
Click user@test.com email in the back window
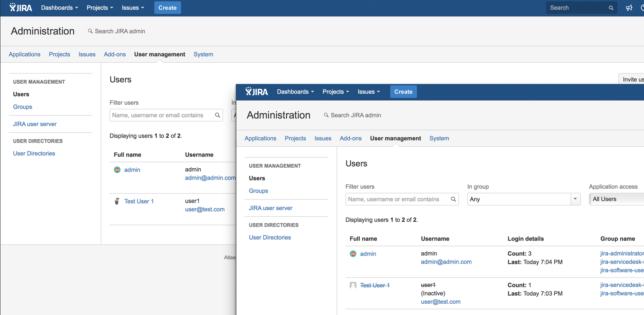[205, 209]
